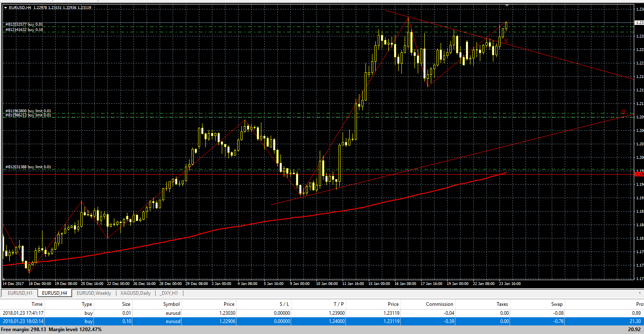Click order label #811963800 buy limit 0.01
Viewport: 644px width, 334px height.
[x=28, y=111]
